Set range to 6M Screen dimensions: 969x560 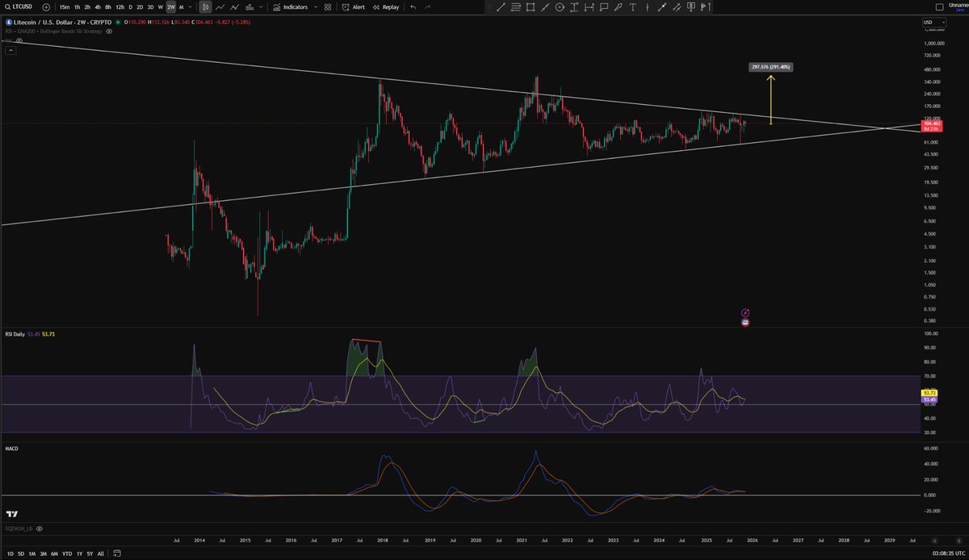pos(54,554)
